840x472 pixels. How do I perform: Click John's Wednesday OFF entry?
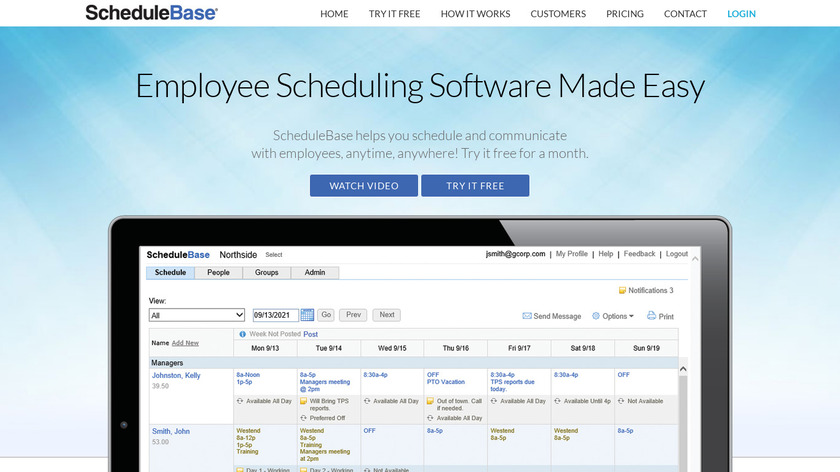tap(369, 431)
